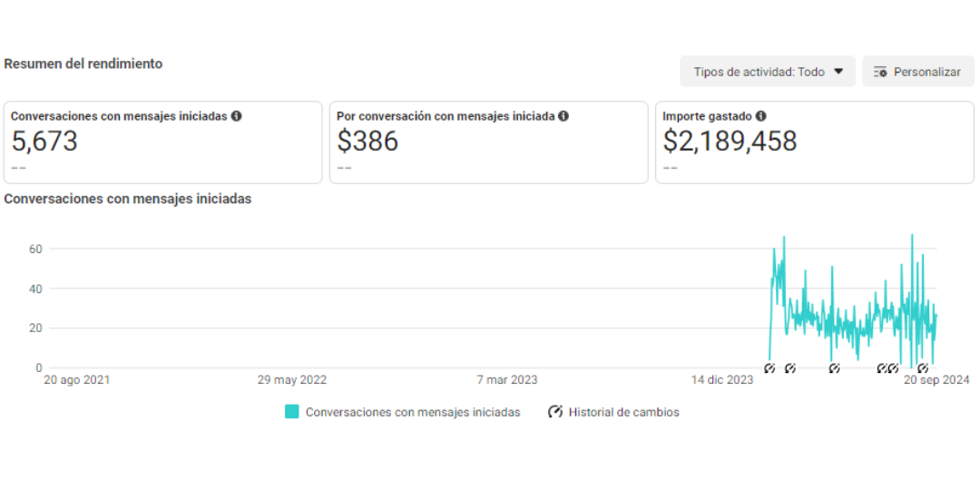Toggle the teal Conversaciones con mensajes iniciadas swatch
Screen dimensions: 980x490
pyautogui.click(x=292, y=412)
